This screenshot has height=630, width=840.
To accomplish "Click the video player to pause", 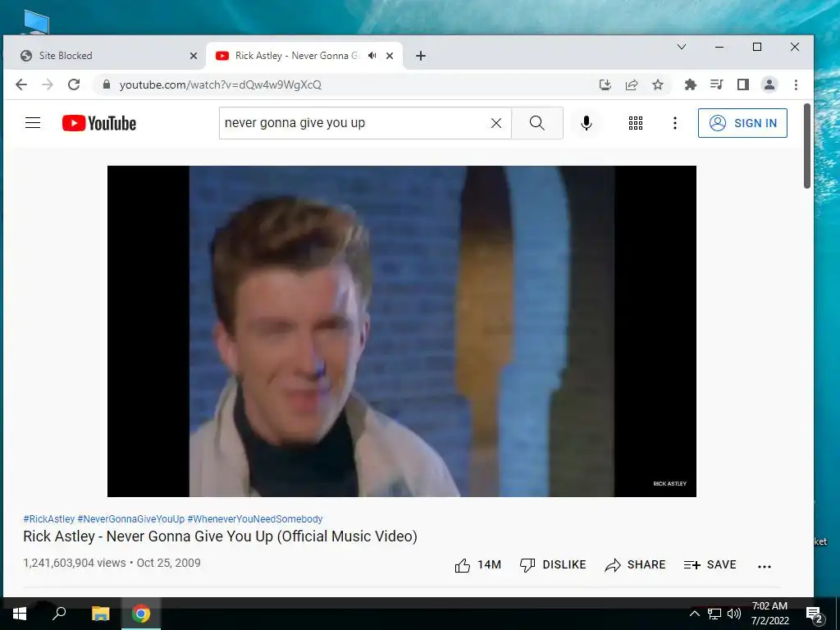I will [x=402, y=331].
